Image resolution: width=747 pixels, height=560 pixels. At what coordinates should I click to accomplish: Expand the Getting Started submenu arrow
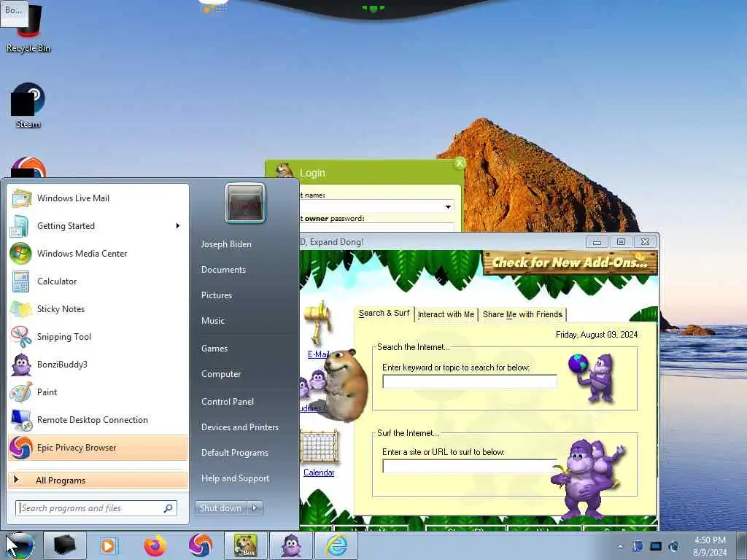(x=178, y=226)
